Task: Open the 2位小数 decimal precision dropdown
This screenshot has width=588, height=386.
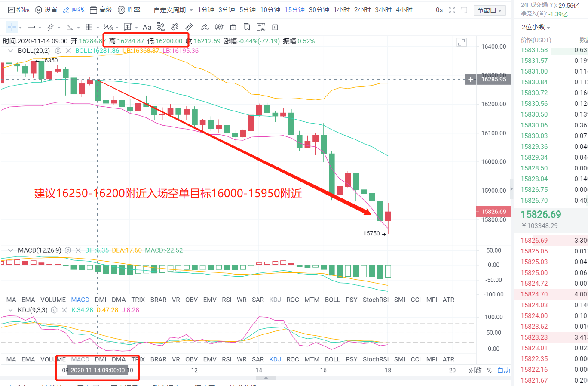Action: coord(533,26)
